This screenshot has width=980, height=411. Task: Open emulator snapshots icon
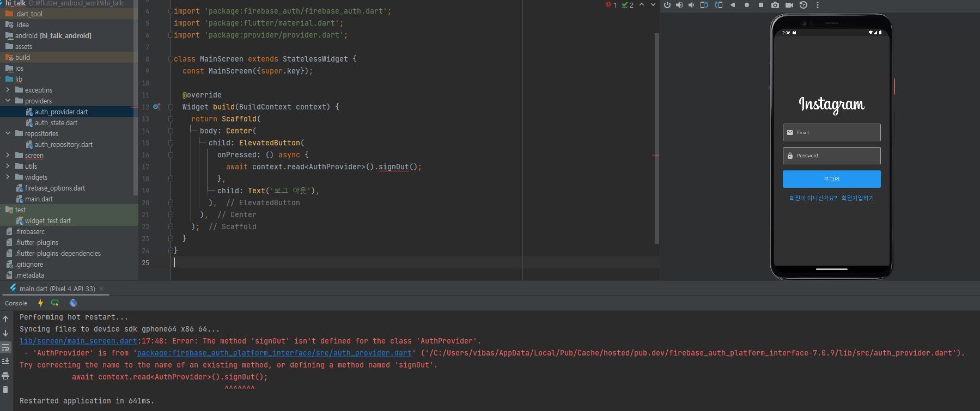coord(804,5)
